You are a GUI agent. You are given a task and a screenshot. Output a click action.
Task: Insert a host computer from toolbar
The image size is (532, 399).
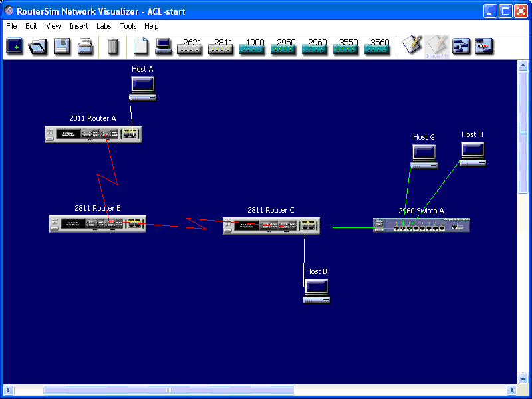(x=163, y=46)
